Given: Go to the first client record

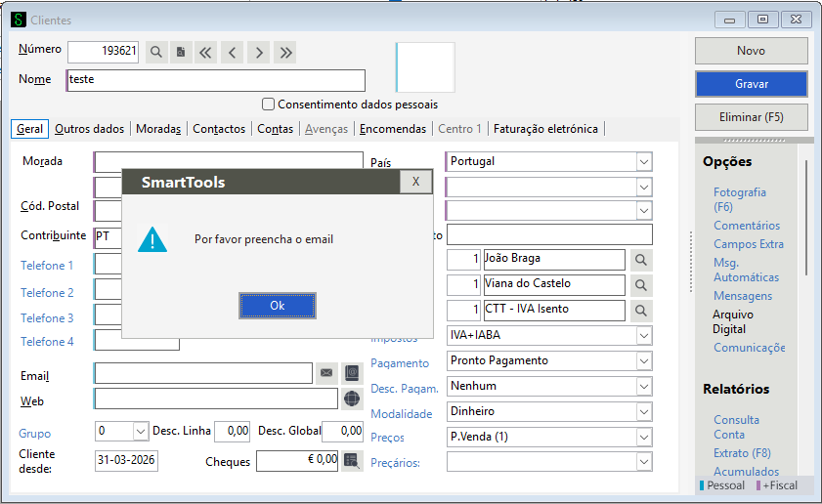Looking at the screenshot, I should click(x=206, y=53).
